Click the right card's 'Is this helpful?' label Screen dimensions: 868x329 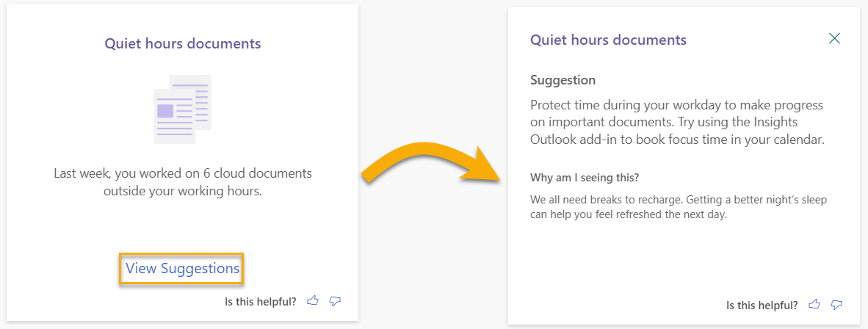click(762, 305)
